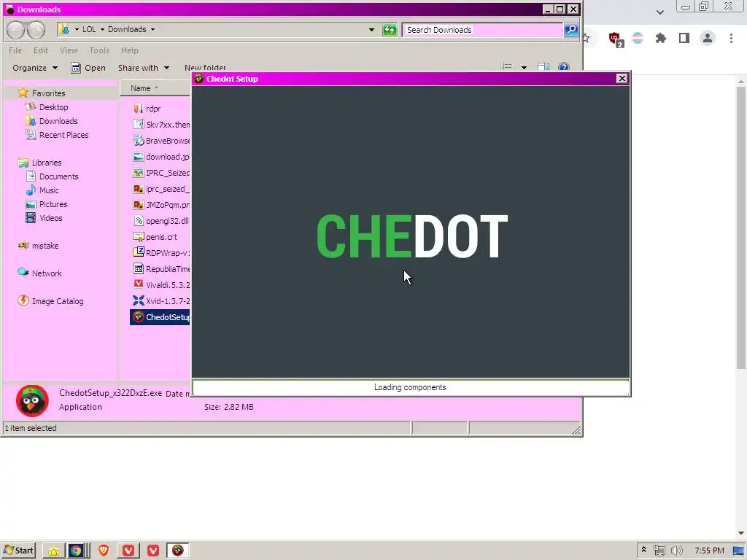Click the LOL breadcrumb segment
Screen dimensions: 747x560
click(x=89, y=29)
